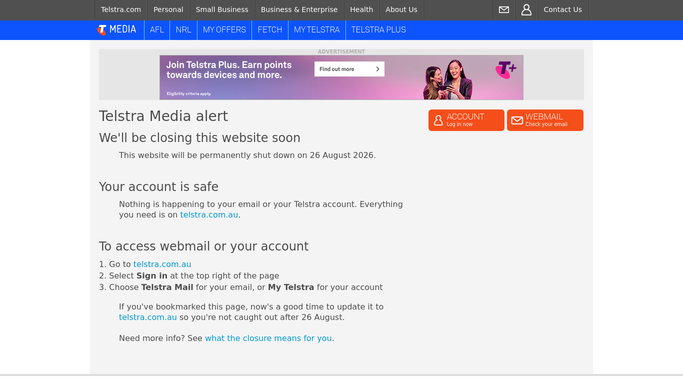Click To access webmail or your account heading
The width and height of the screenshot is (683, 384).
pyautogui.click(x=203, y=246)
